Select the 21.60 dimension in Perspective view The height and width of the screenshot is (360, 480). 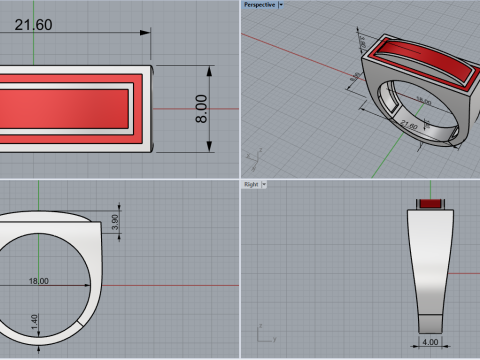click(409, 126)
